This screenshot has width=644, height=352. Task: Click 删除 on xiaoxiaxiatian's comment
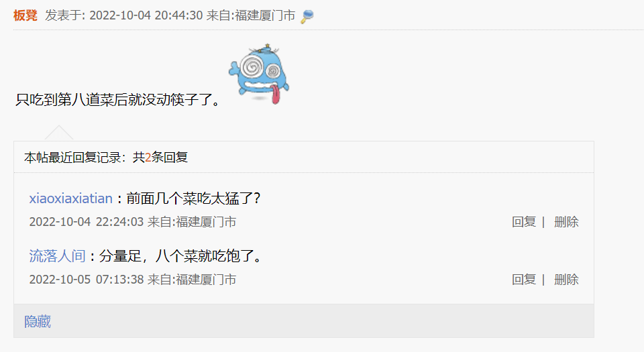tap(566, 222)
